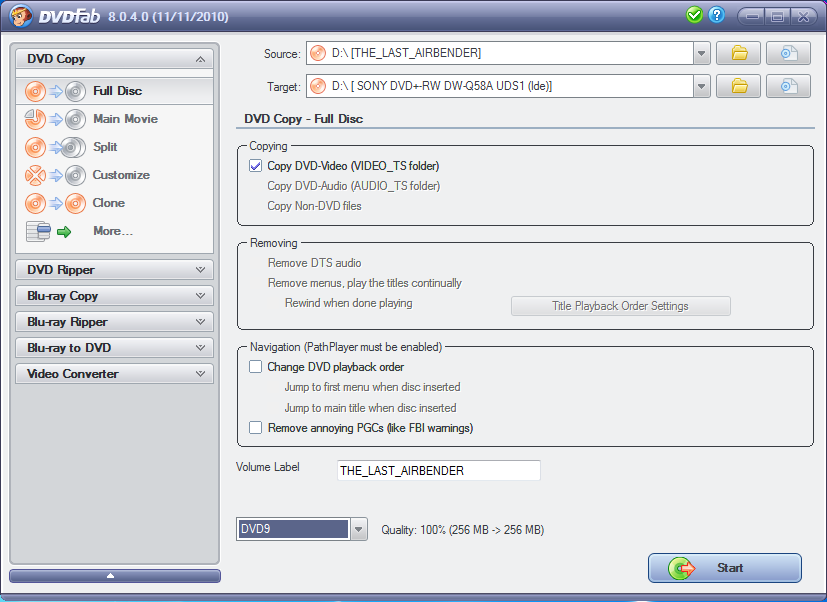Enable Remove annoying PGCs checkbox
Viewport: 827px width, 602px height.
click(255, 427)
